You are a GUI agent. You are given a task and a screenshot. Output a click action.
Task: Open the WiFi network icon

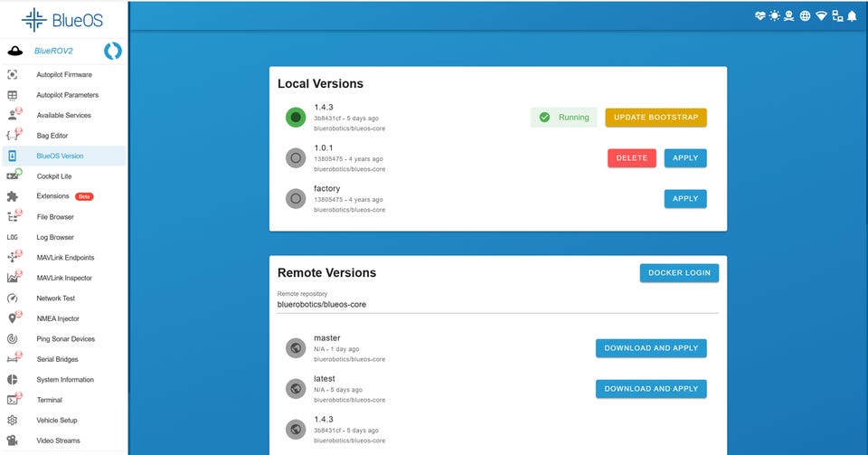click(x=821, y=16)
